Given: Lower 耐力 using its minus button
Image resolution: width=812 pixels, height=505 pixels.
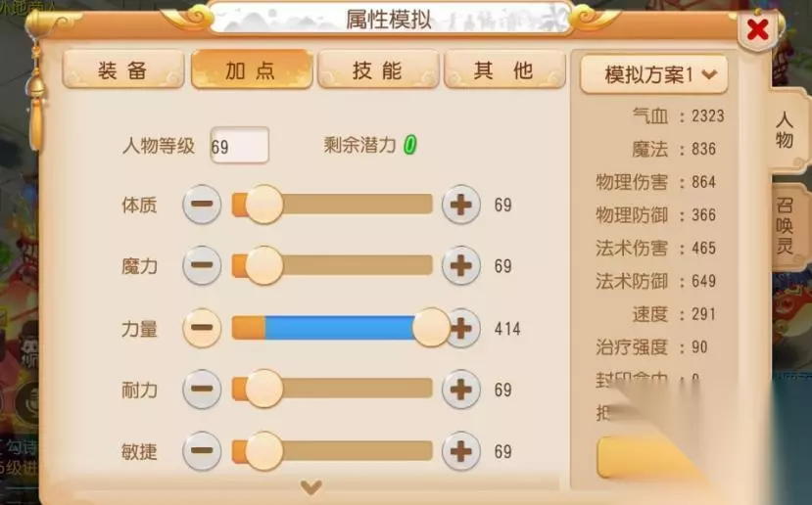Looking at the screenshot, I should (202, 390).
